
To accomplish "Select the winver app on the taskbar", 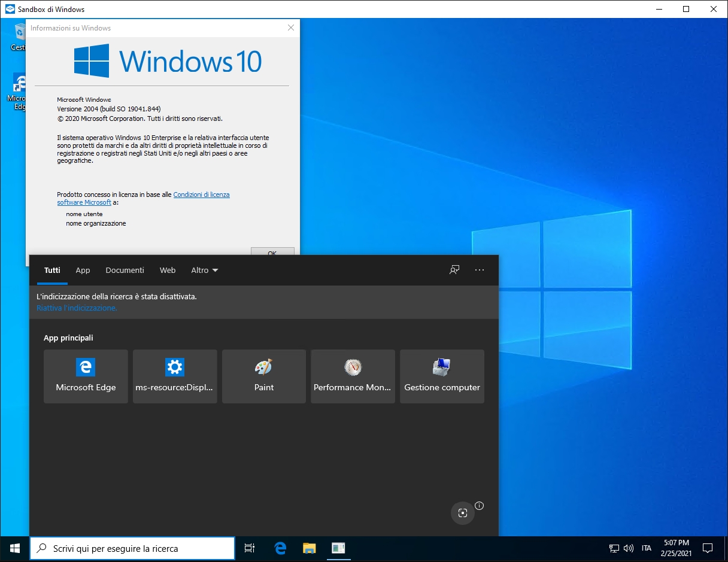I will 338,548.
